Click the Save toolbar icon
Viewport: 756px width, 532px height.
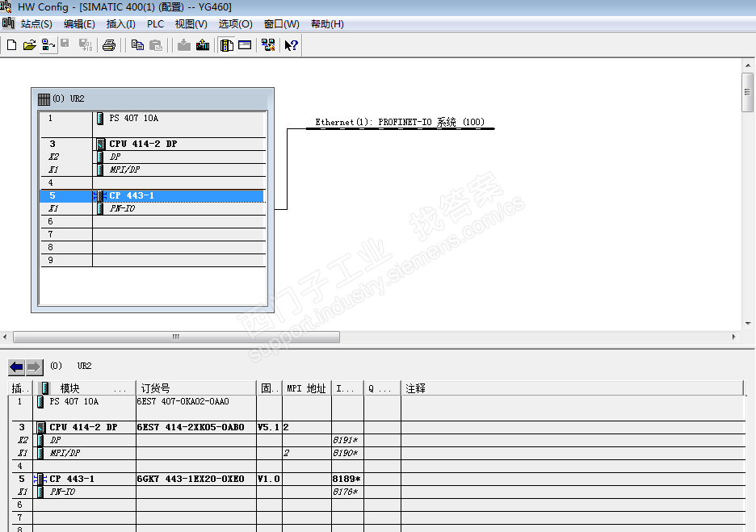pos(65,44)
